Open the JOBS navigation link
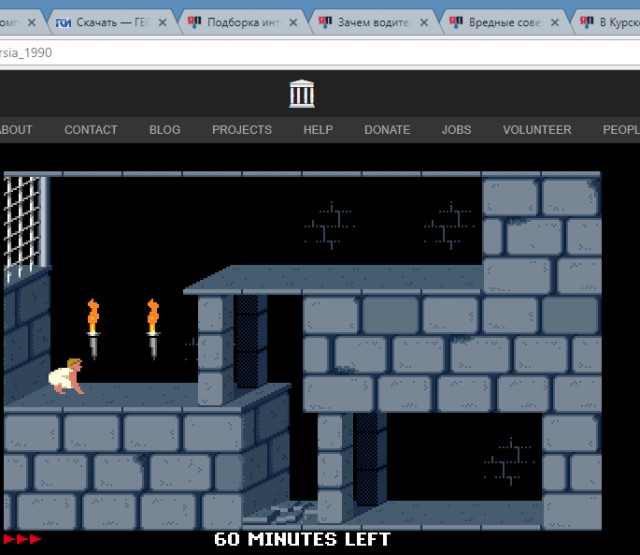The image size is (640, 555). tap(456, 130)
